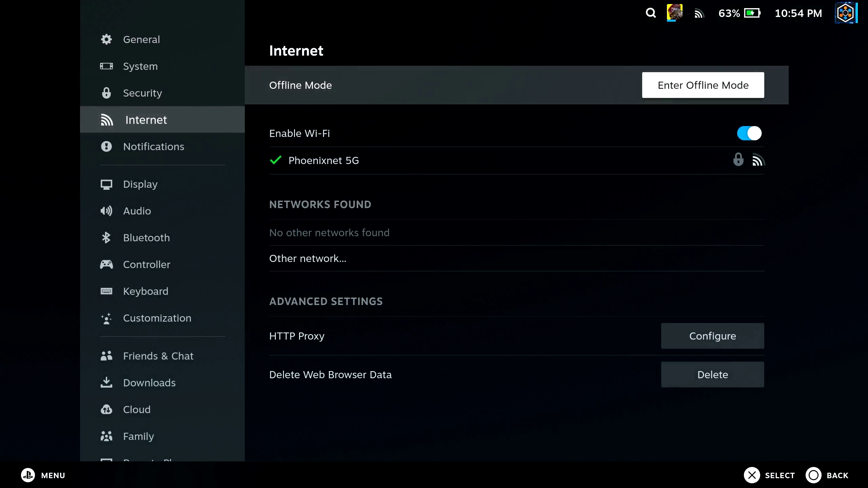Open the user avatar in top bar
Image resolution: width=868 pixels, height=488 pixels.
point(674,13)
